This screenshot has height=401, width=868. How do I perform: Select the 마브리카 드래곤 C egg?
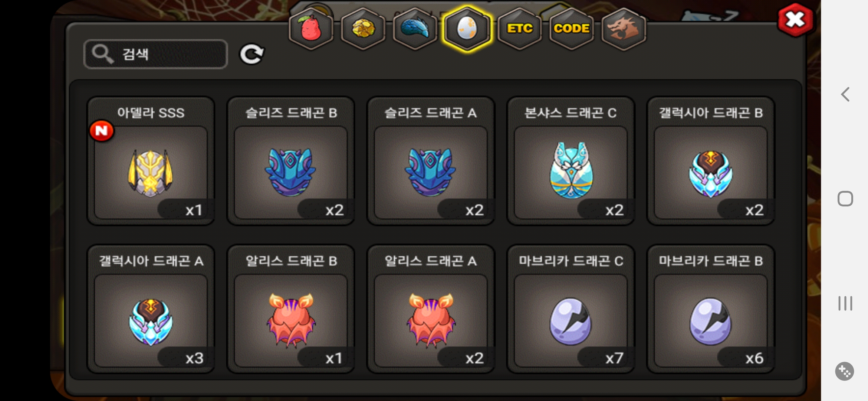(x=571, y=309)
